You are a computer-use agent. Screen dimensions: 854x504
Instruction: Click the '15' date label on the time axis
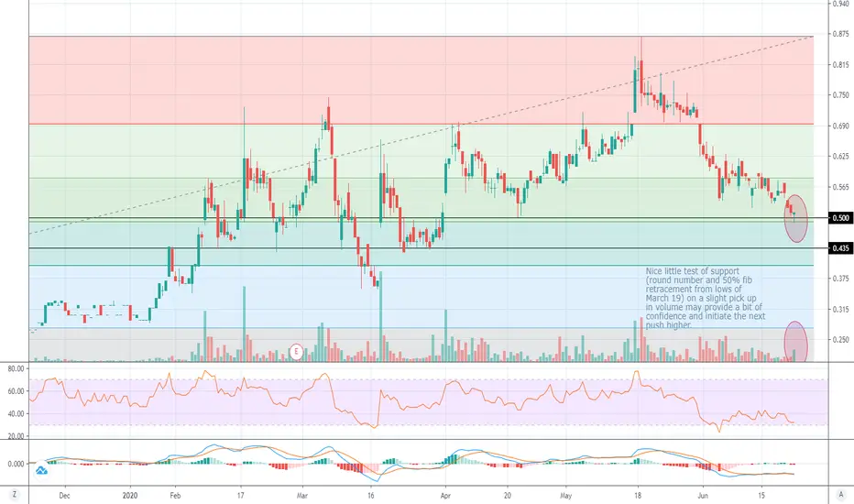[x=761, y=496]
